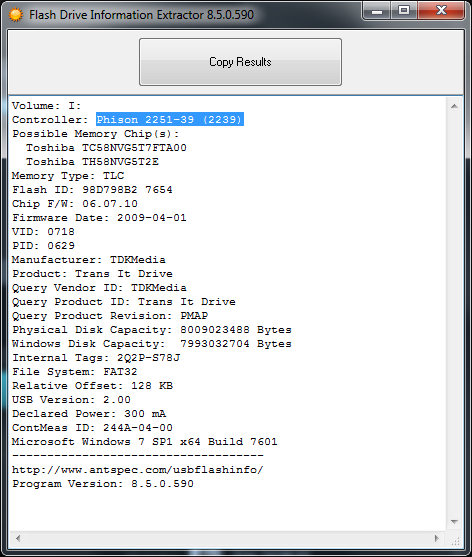Screen dimensions: 472x557
Task: Click the Physical Disk Capacity line
Action: coord(152,330)
